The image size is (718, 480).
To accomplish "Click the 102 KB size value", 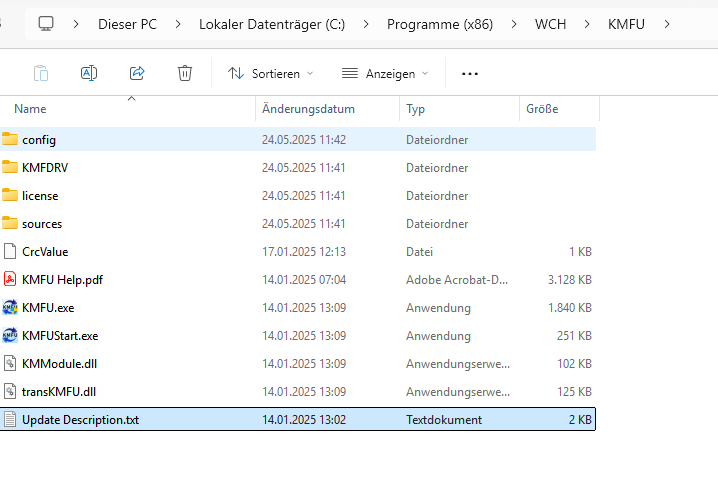I will 574,364.
